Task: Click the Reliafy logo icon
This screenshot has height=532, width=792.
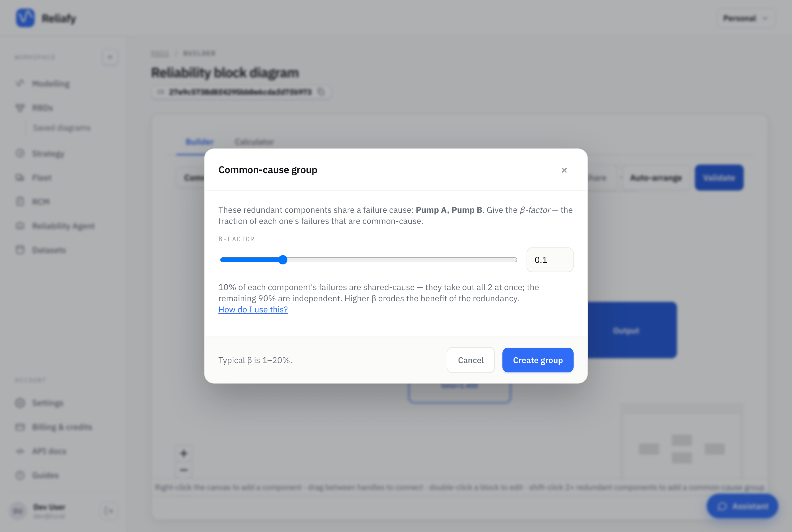Action: [x=25, y=18]
